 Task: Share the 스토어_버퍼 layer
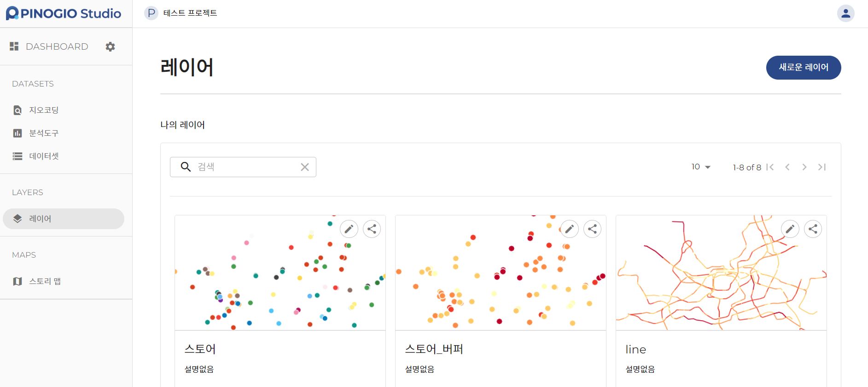(593, 229)
